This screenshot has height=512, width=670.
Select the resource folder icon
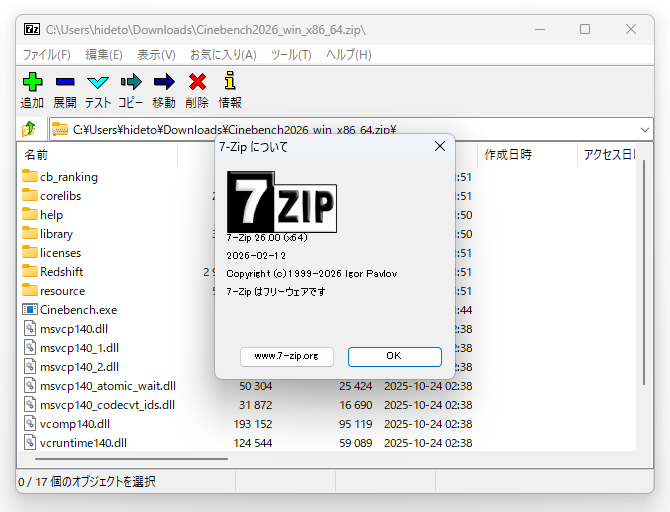[x=29, y=290]
